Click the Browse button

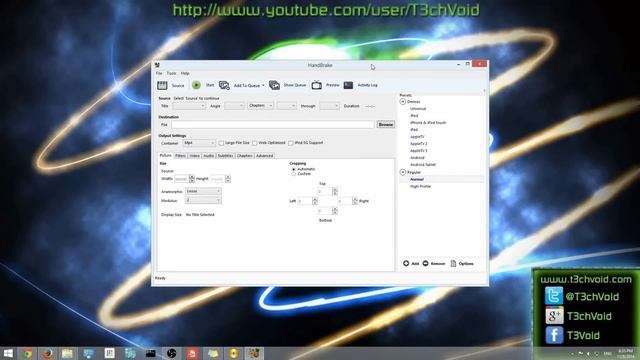tap(386, 124)
